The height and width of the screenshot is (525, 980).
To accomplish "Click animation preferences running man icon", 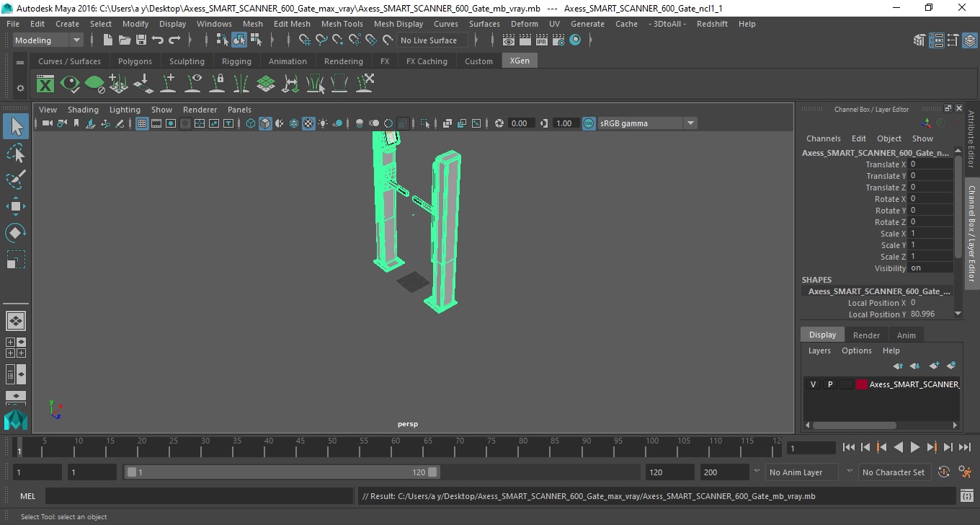I will click(x=965, y=472).
